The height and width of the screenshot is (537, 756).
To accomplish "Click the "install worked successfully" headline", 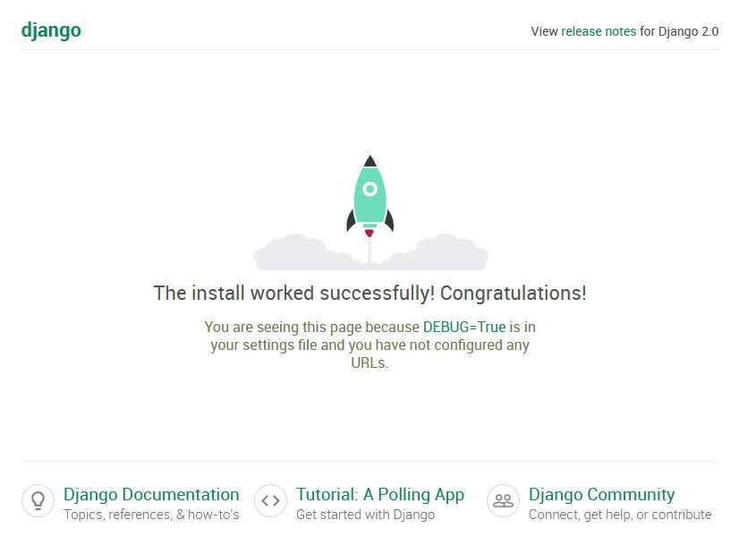I will click(x=370, y=294).
